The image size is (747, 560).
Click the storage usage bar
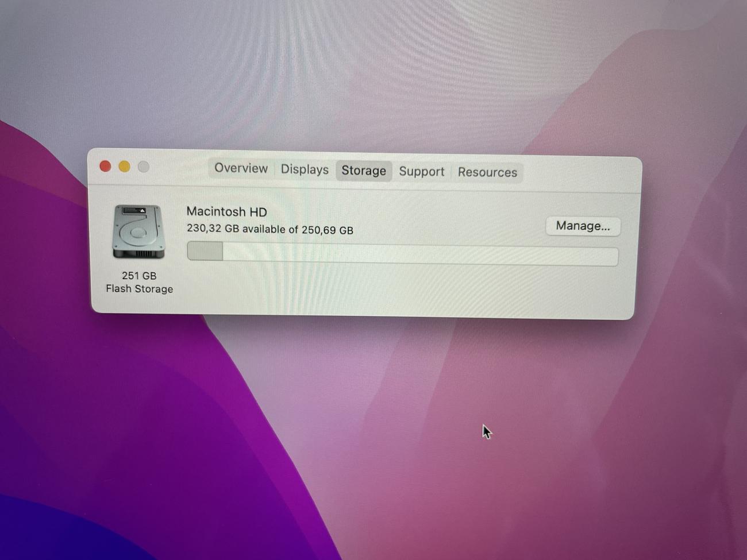coord(402,253)
